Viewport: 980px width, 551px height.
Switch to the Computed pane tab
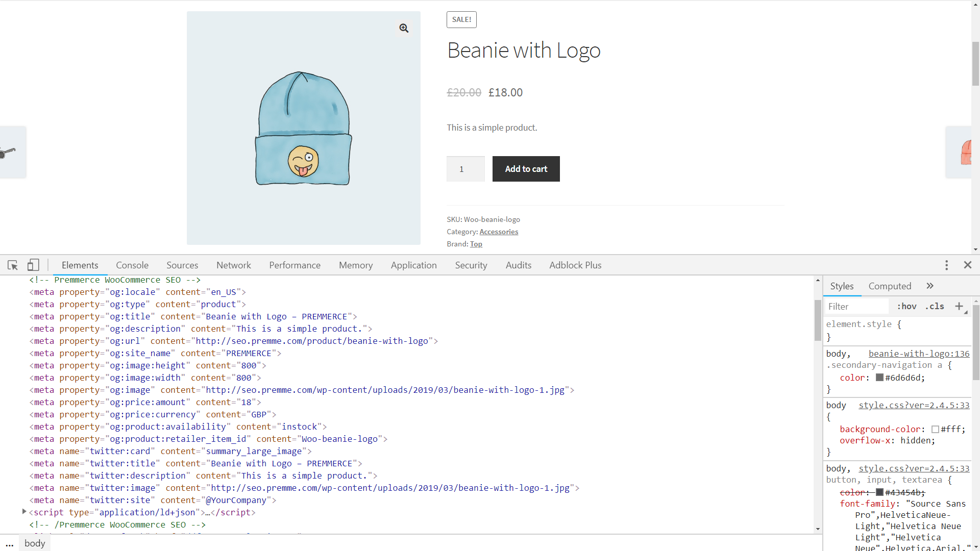[890, 286]
